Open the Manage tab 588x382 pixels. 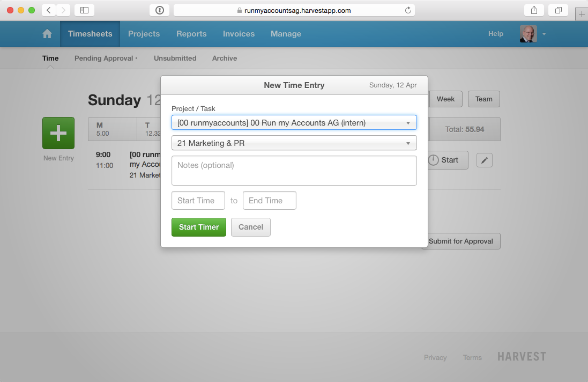286,34
